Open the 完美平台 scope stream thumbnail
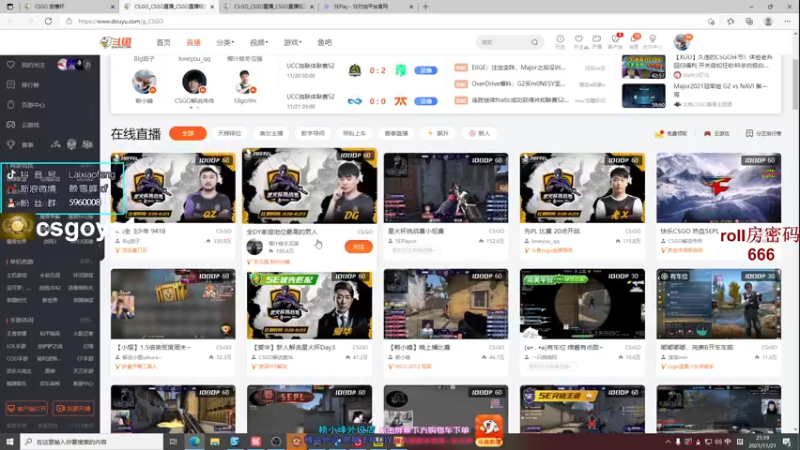This screenshot has height=450, width=800. pyautogui.click(x=582, y=304)
